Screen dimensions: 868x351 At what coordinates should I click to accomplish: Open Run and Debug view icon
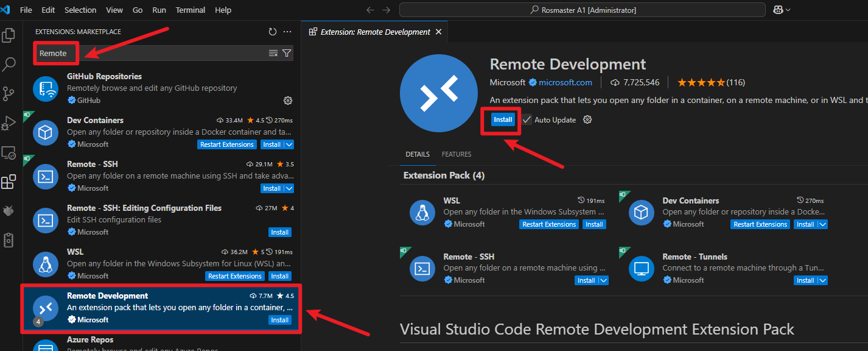point(9,122)
